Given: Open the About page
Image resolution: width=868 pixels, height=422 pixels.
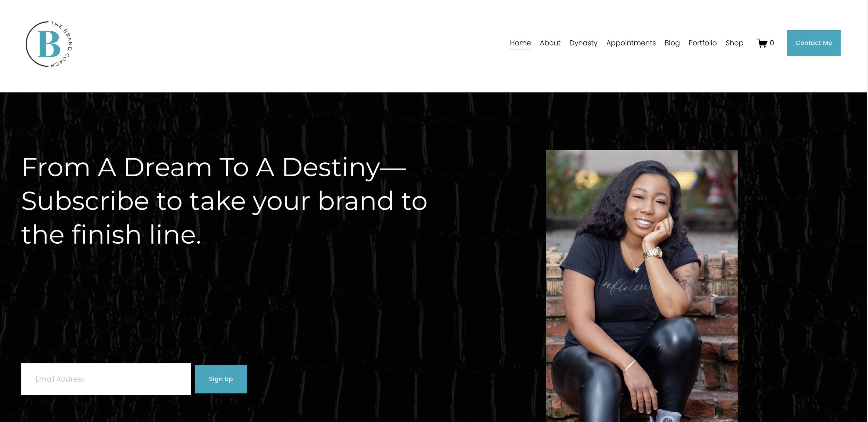Looking at the screenshot, I should coord(550,43).
